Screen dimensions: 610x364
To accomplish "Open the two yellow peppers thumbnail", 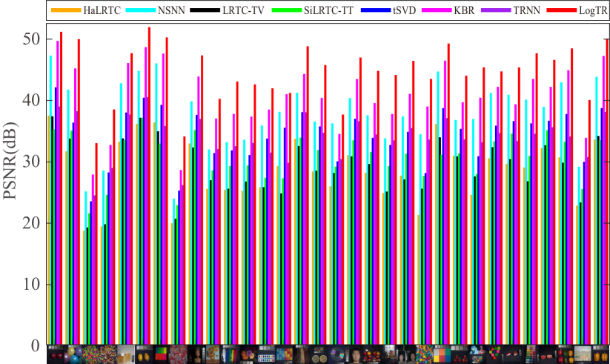I will (x=601, y=354).
